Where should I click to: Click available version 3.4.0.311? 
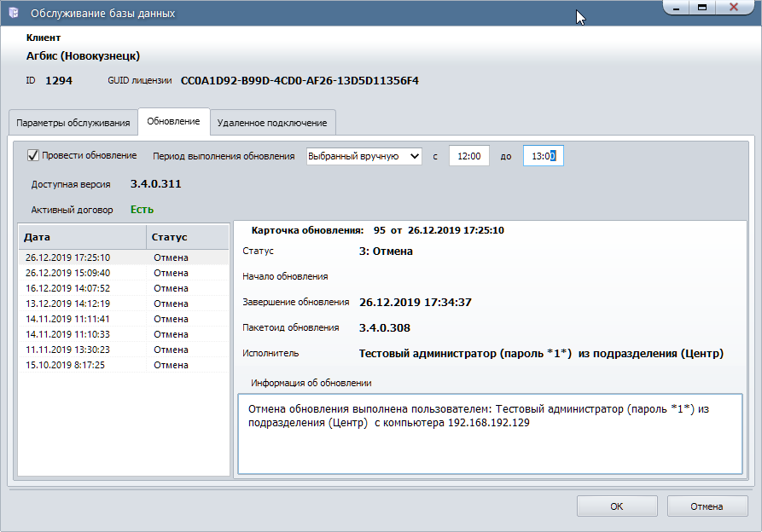[156, 184]
